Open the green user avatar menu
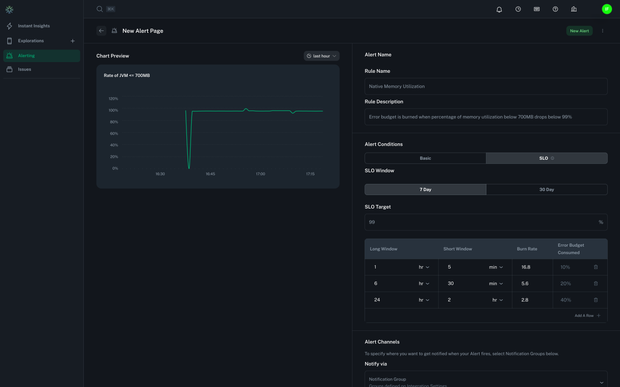The width and height of the screenshot is (620, 387). coord(607,9)
